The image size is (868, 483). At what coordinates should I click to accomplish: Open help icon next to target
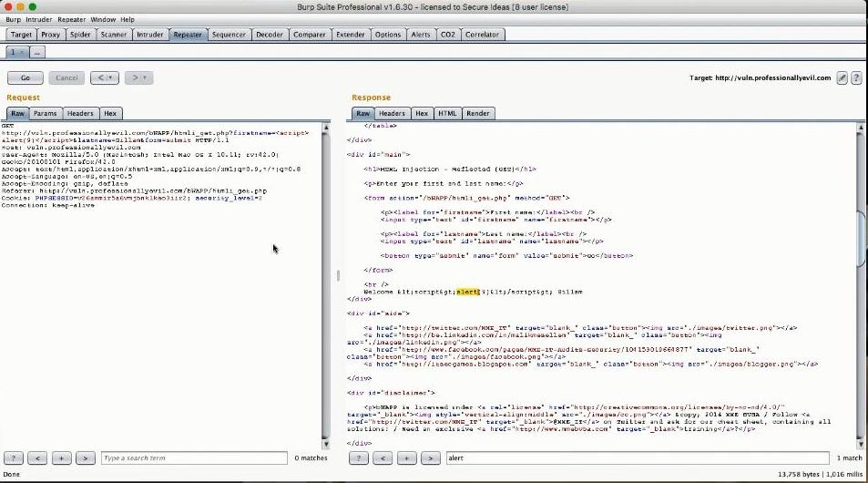click(856, 78)
